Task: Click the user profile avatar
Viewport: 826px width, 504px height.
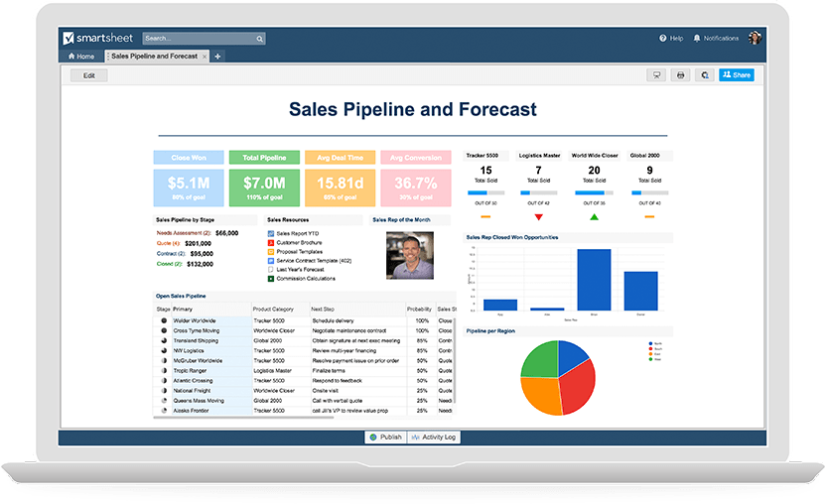Action: [756, 38]
